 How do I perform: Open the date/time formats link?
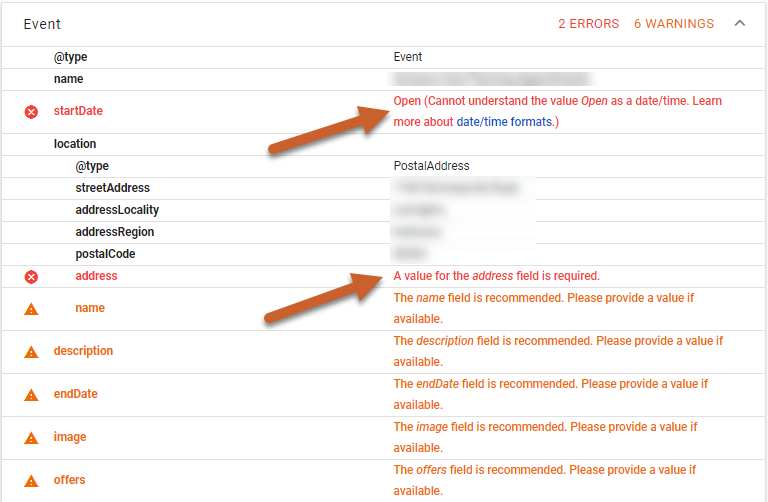(x=505, y=122)
